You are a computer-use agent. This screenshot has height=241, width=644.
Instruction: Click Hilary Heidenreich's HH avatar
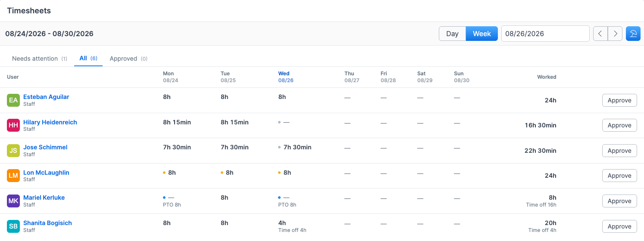click(13, 125)
